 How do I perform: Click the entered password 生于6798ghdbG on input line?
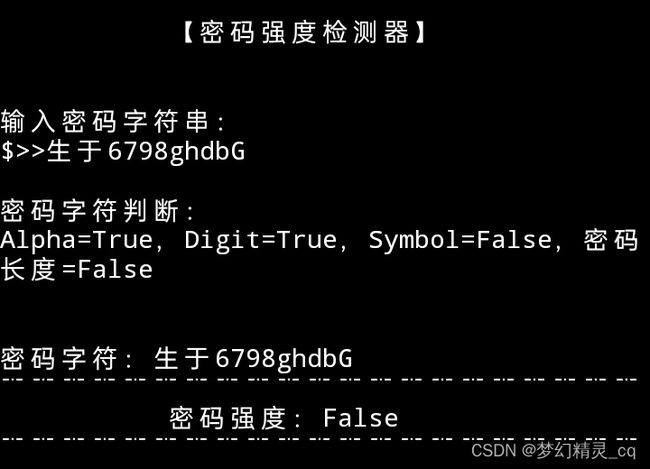coord(146,152)
